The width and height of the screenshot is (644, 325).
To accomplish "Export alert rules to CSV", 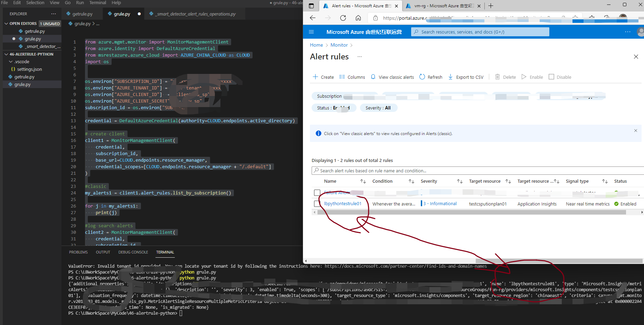I will pos(466,77).
